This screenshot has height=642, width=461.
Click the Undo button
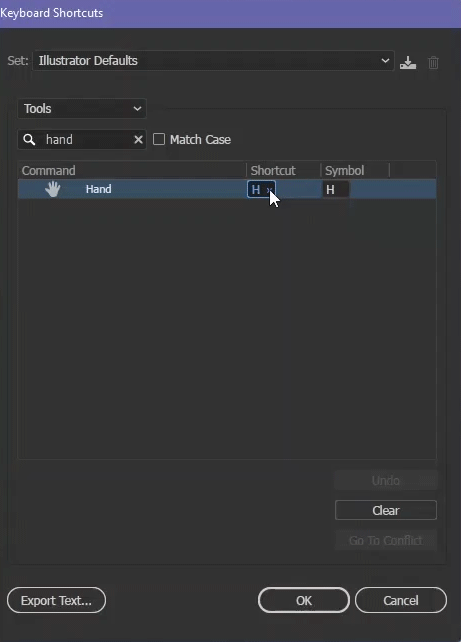click(386, 480)
